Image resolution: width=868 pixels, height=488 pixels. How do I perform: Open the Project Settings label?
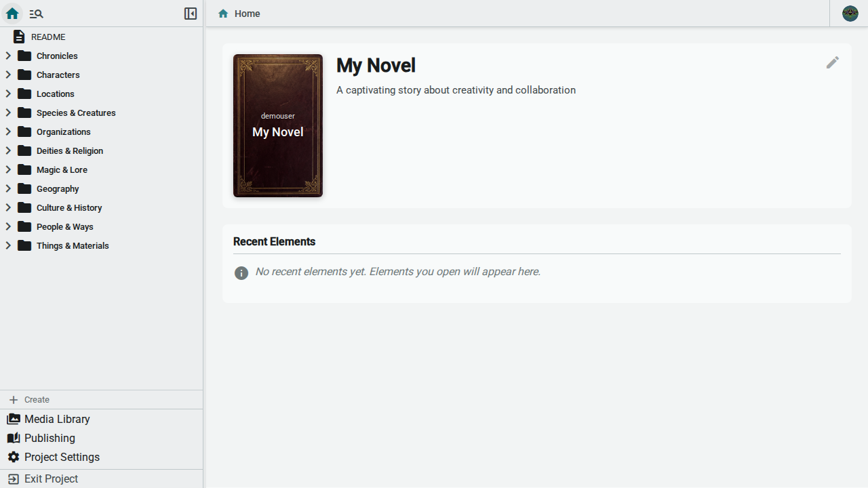click(x=62, y=457)
